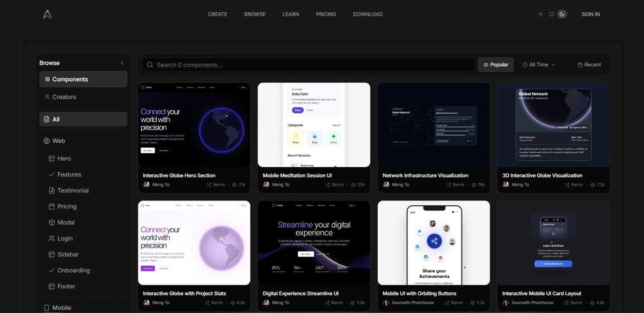This screenshot has height=313, width=644.
Task: Switch to dark theme moon icon
Action: tap(562, 14)
